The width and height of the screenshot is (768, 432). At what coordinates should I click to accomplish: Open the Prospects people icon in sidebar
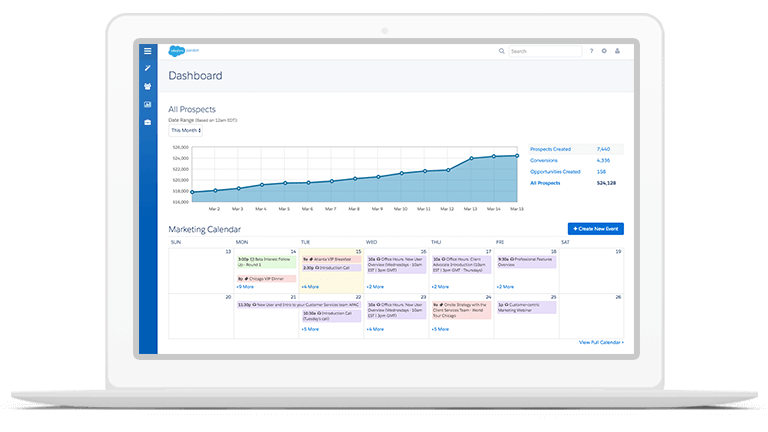coord(147,87)
